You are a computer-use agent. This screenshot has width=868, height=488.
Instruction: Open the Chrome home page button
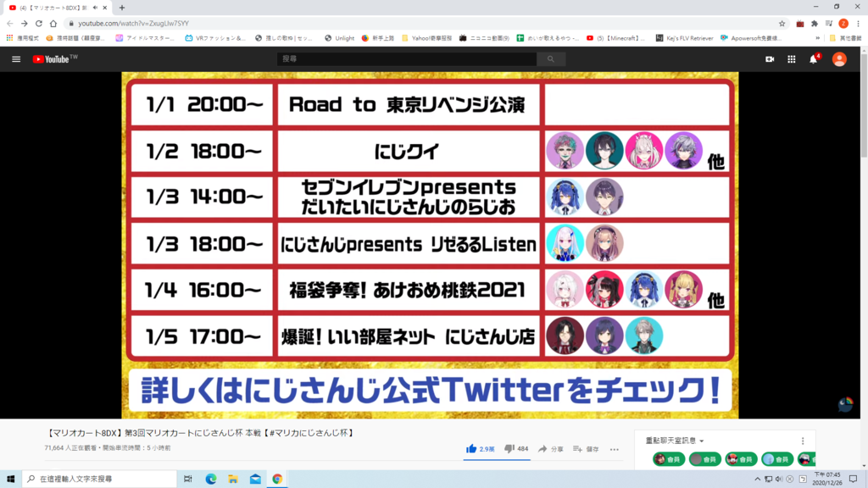click(x=53, y=23)
